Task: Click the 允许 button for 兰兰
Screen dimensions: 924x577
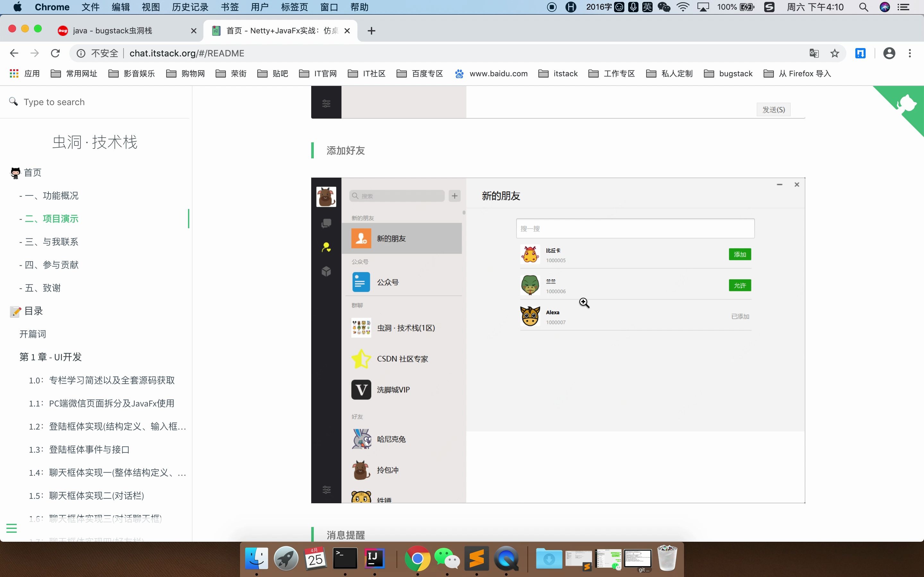Action: (739, 285)
